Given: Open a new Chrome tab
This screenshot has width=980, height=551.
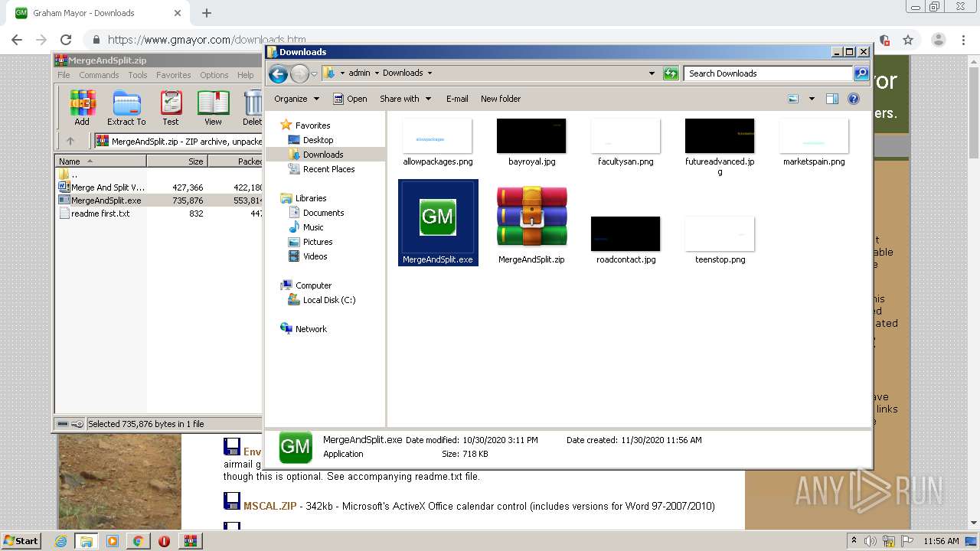Looking at the screenshot, I should 206,13.
